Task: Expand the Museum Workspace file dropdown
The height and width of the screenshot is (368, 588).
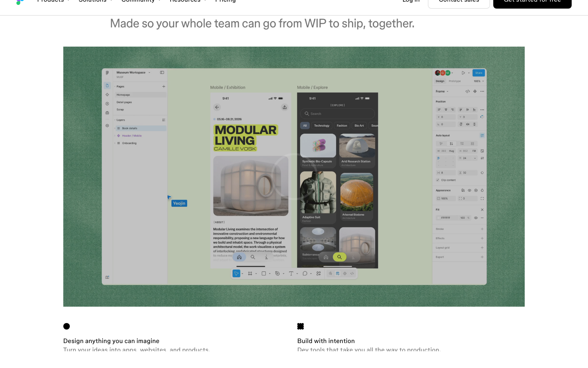Action: [149, 72]
